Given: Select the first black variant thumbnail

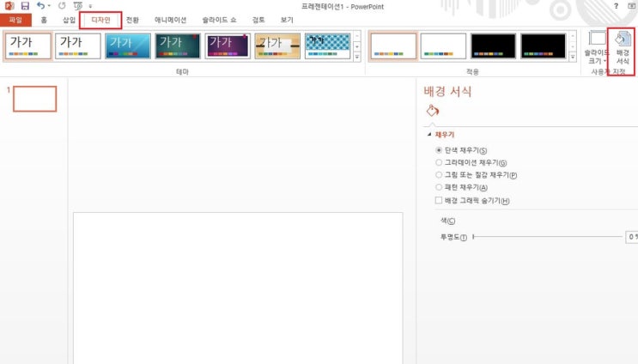Looking at the screenshot, I should pos(493,46).
